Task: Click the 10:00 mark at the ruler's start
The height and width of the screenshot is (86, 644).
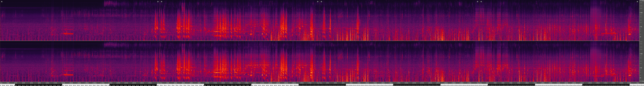Action: coord(8,83)
